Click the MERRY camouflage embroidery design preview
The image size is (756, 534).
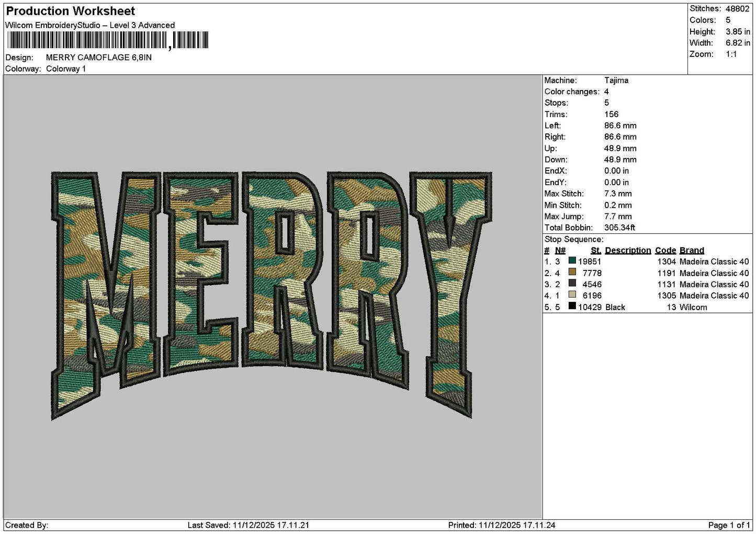[272, 295]
